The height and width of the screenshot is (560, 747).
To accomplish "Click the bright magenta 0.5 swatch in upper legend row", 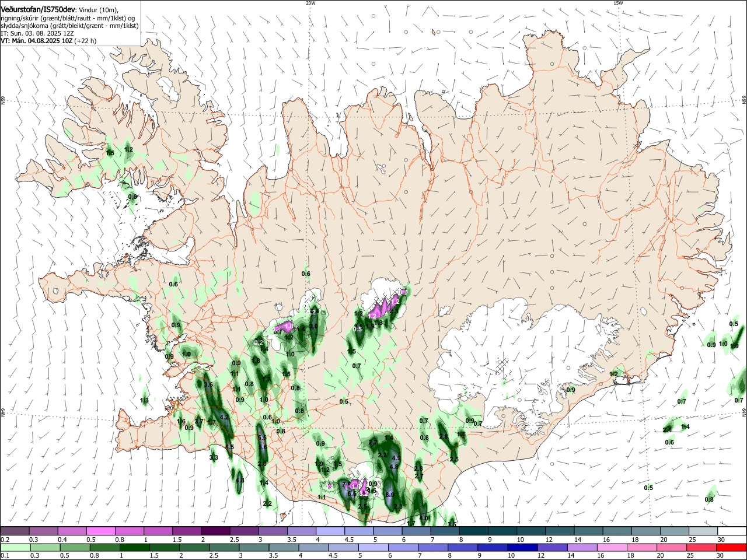I will [100, 531].
